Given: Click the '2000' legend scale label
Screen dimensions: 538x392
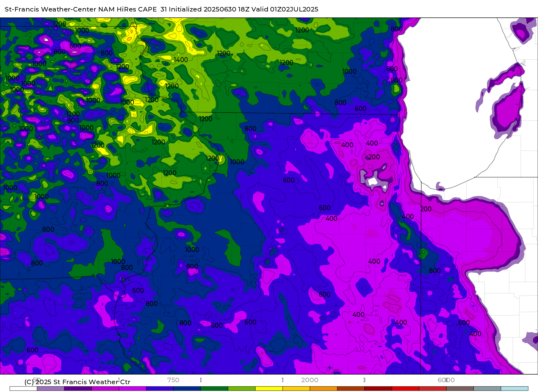Looking at the screenshot, I should tap(310, 380).
